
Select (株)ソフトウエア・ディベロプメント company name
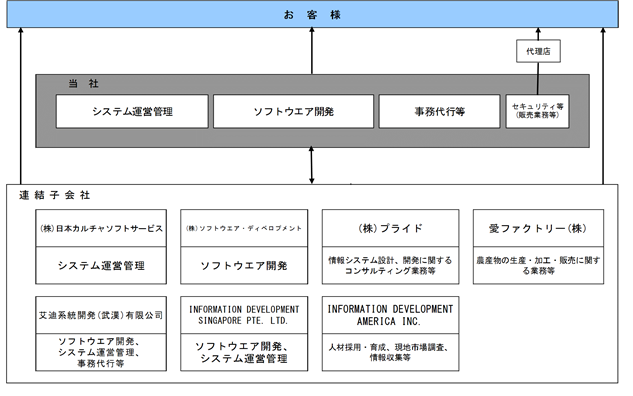[244, 228]
